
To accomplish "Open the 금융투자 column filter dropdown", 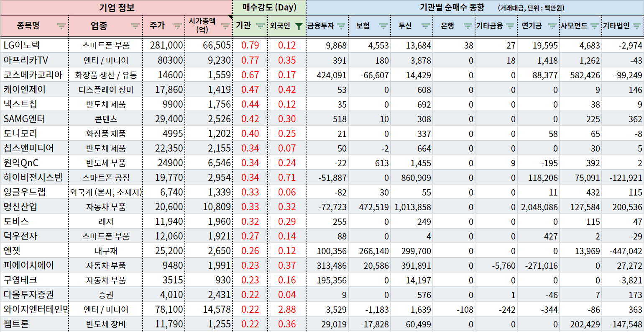I will click(341, 26).
